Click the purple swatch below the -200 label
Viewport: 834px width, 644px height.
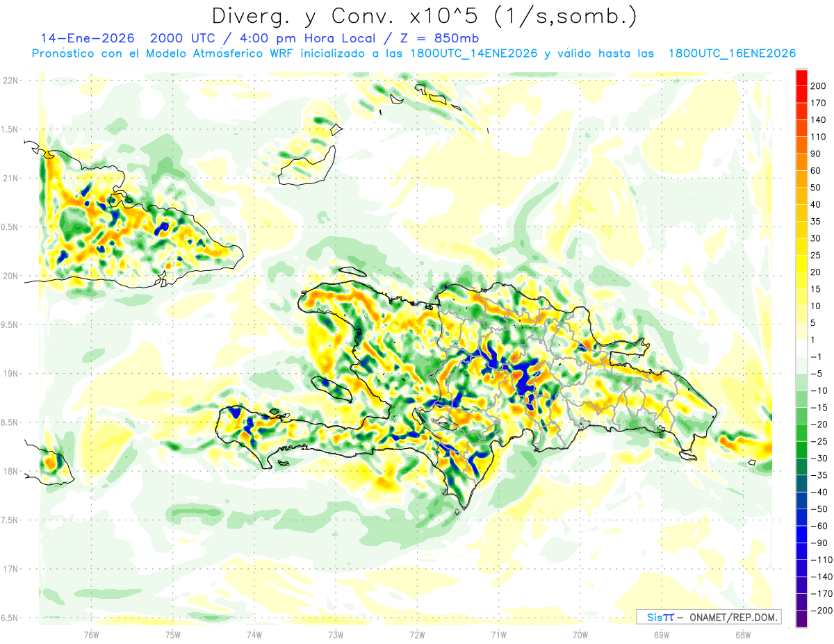(801, 618)
